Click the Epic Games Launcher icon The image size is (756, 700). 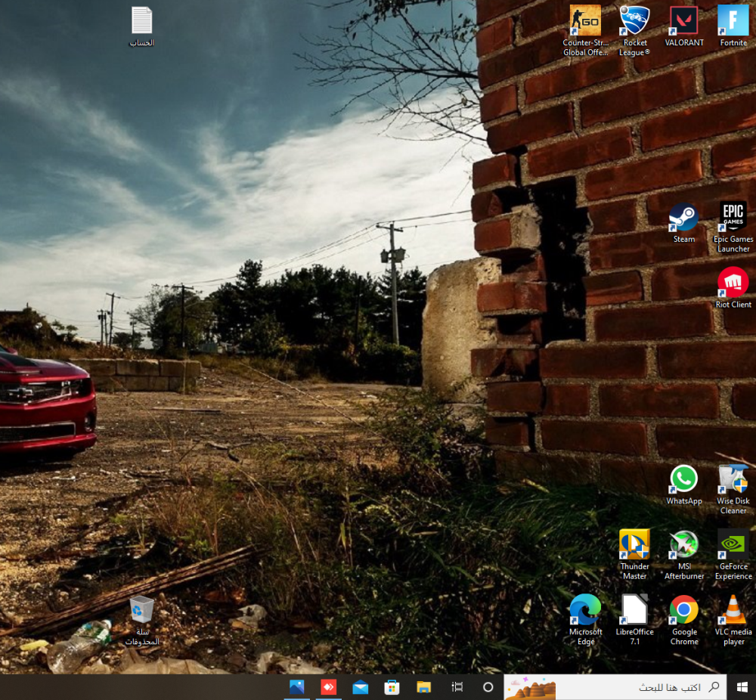pyautogui.click(x=733, y=218)
